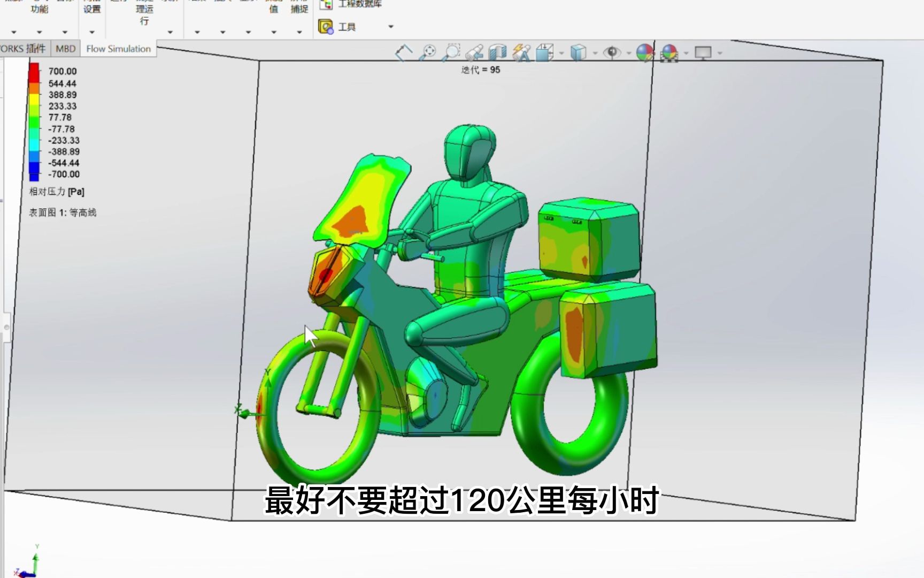Click the legend maximum value 700.00

point(63,71)
